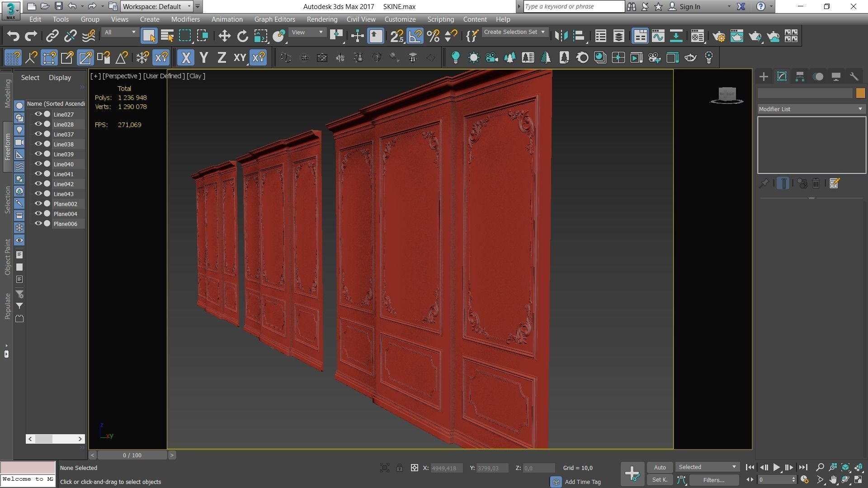Click Add Time Tag

point(583,482)
